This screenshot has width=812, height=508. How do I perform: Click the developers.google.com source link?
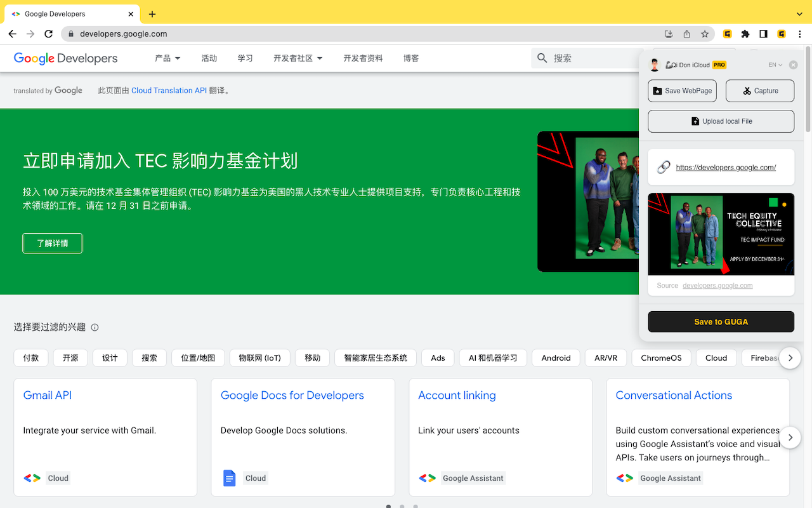pos(717,286)
